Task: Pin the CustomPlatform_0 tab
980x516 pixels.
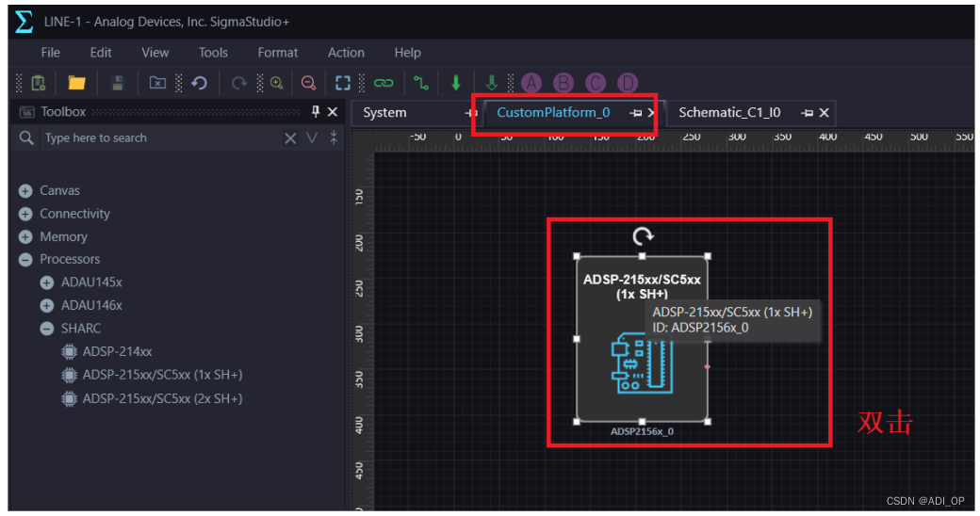Action: point(636,113)
